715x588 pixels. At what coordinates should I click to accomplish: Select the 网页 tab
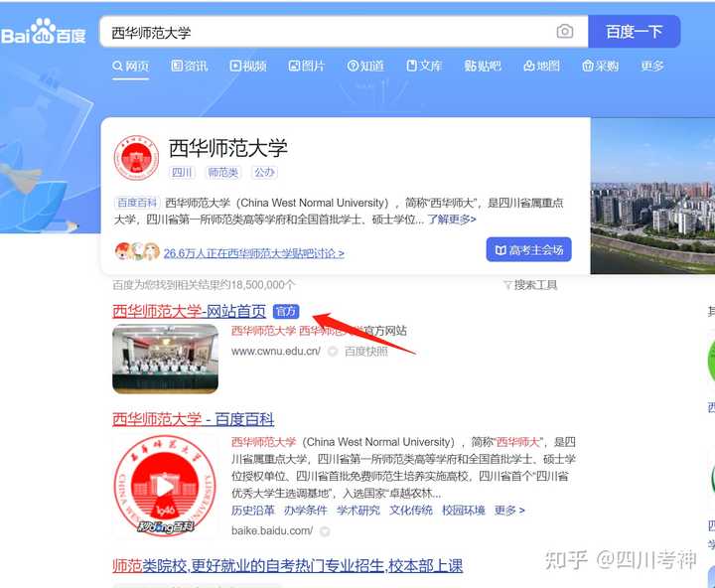tap(130, 67)
